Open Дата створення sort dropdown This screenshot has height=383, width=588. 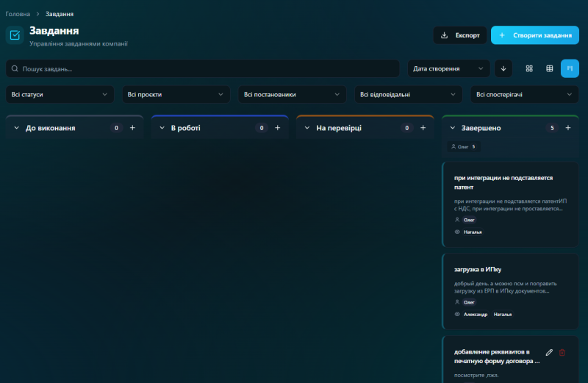(x=448, y=68)
